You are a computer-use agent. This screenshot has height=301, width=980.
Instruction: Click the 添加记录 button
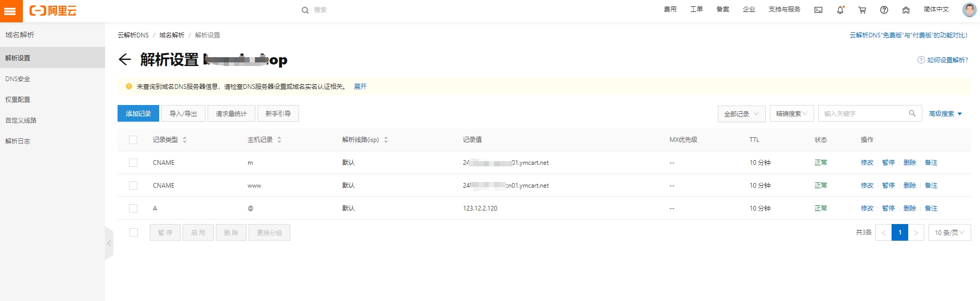click(138, 113)
